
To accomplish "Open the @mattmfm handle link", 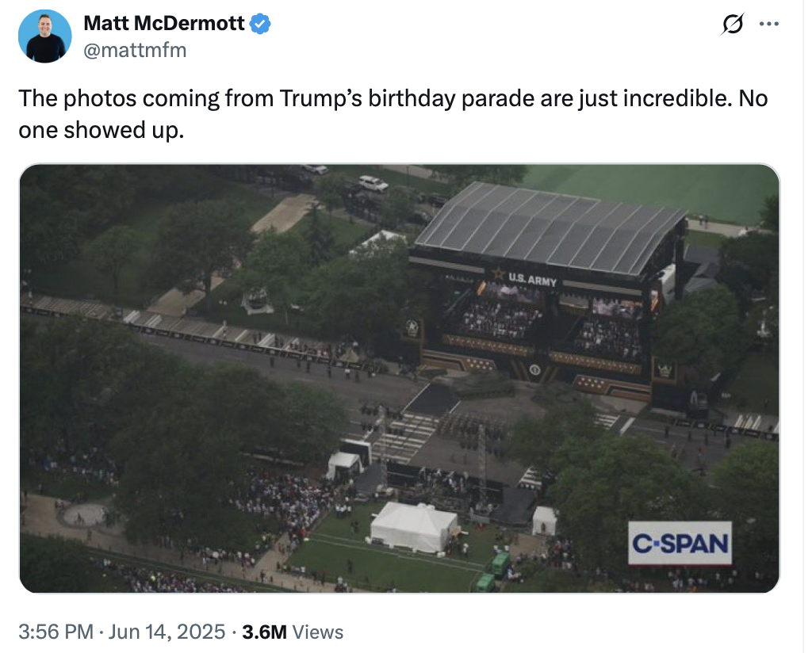I will pos(135,51).
